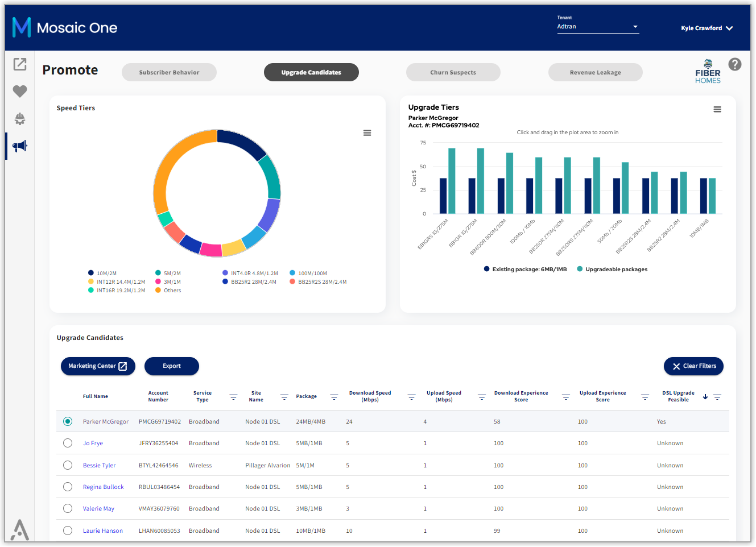Select the megaphone Promote sidebar icon
Viewport: 756px width, 547px height.
(20, 146)
